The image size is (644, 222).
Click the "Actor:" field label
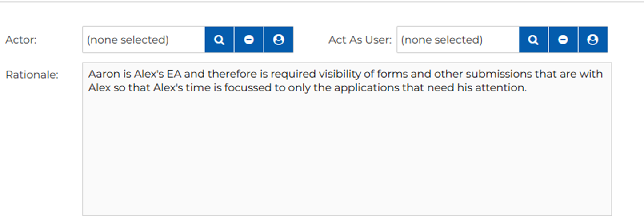21,40
